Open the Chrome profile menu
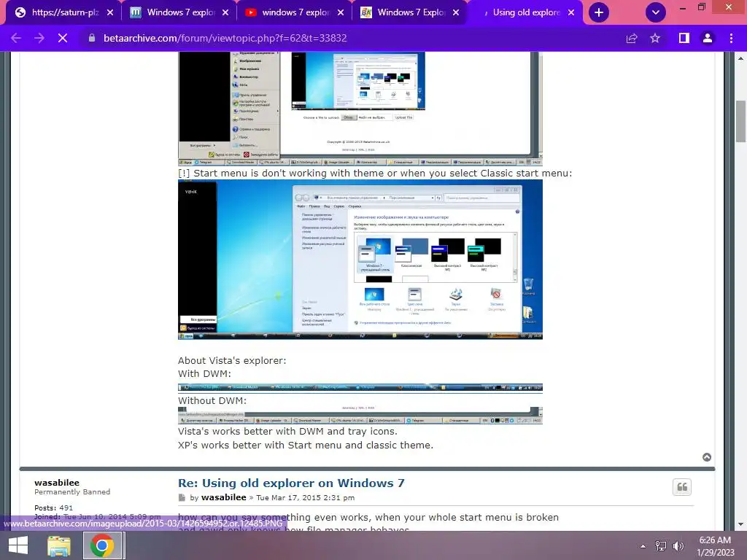This screenshot has width=747, height=560. [x=708, y=38]
